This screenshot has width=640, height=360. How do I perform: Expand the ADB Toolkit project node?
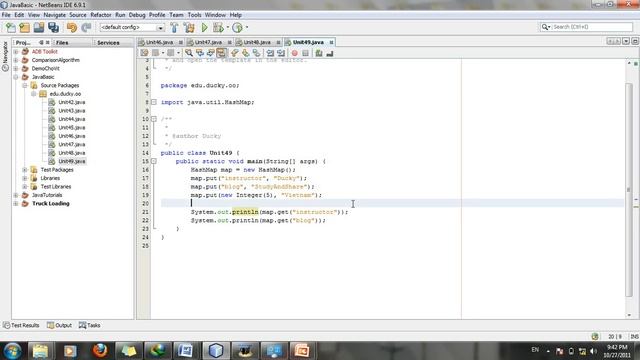coord(16,52)
